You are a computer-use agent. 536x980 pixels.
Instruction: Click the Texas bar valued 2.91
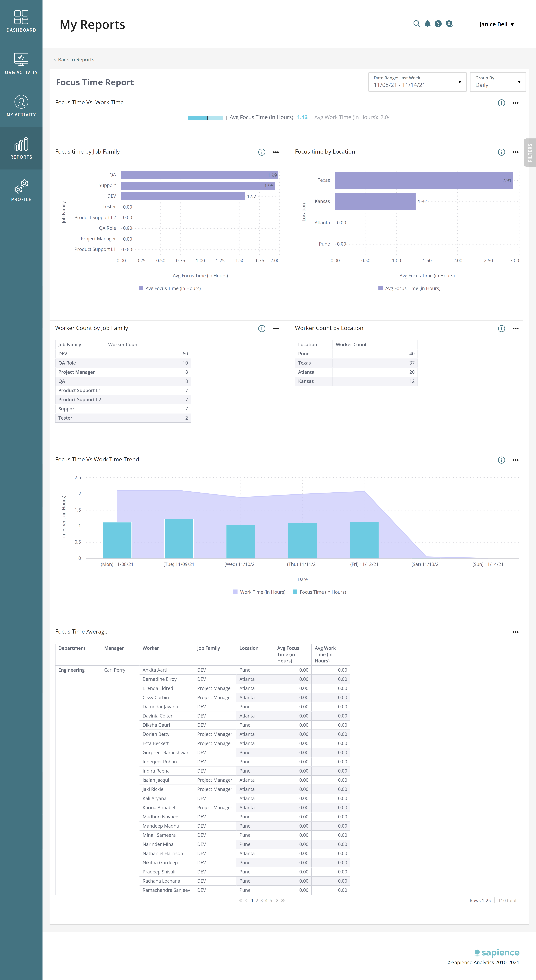[x=424, y=180]
